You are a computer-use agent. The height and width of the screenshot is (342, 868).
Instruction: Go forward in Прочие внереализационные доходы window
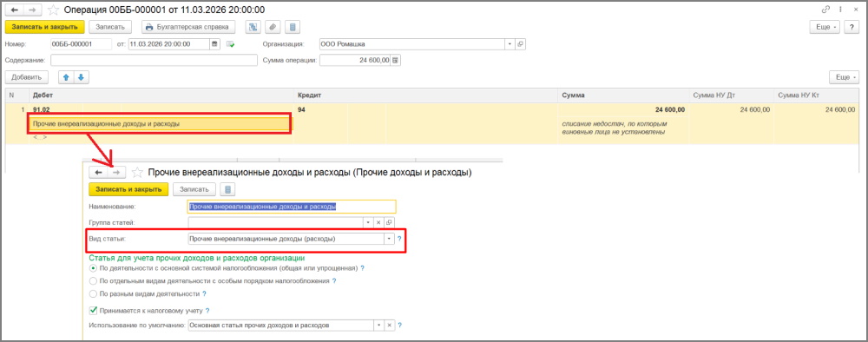point(117,173)
